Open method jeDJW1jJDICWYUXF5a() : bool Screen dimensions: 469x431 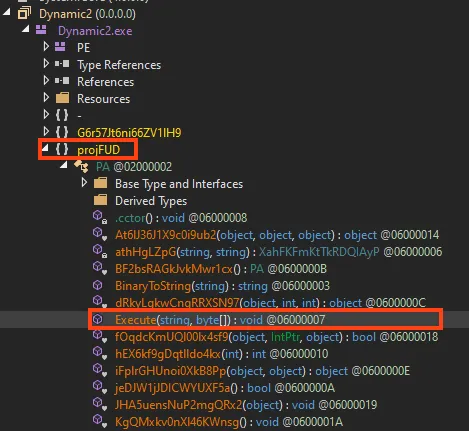tap(225, 388)
